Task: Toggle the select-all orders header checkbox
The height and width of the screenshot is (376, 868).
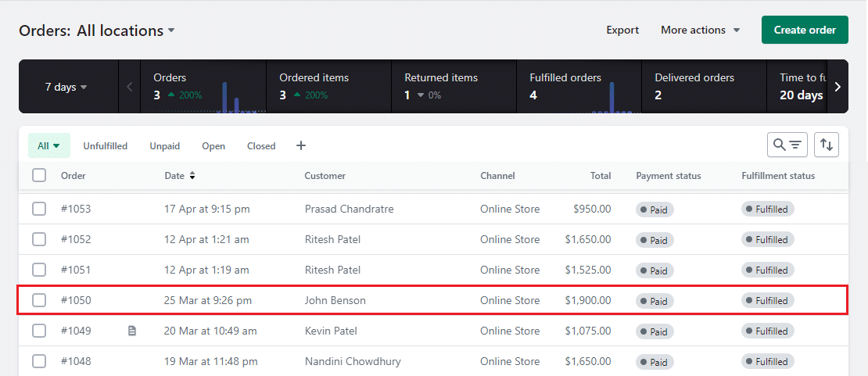Action: 39,176
